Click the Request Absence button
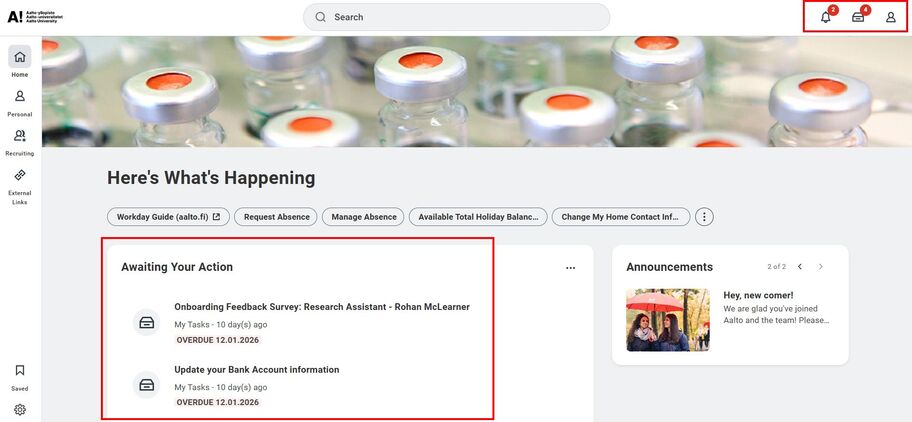 [276, 217]
